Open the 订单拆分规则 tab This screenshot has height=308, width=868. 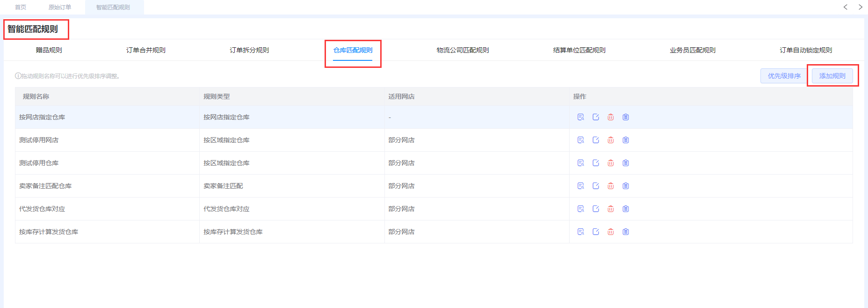[249, 50]
